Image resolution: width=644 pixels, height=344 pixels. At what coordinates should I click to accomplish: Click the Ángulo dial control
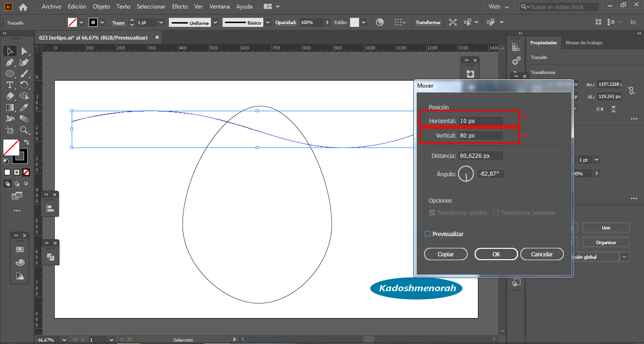point(466,174)
